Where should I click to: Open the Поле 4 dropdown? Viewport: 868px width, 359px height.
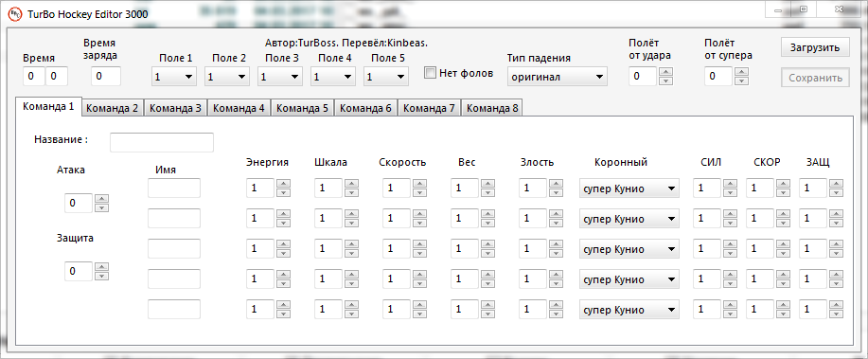(x=333, y=77)
